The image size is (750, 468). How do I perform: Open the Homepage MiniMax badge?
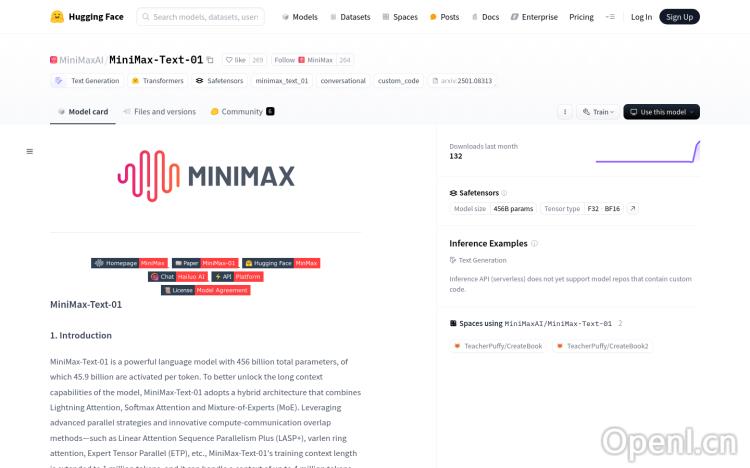129,263
